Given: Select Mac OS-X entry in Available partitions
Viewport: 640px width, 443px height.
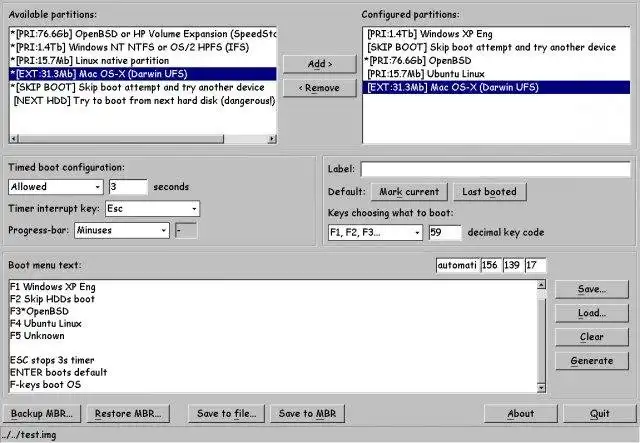Looking at the screenshot, I should tap(143, 74).
